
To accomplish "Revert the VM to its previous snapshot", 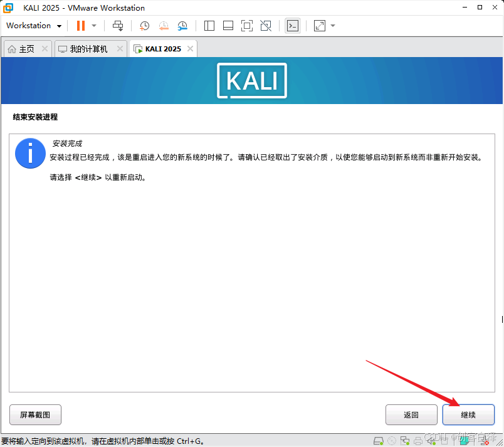I will [164, 26].
